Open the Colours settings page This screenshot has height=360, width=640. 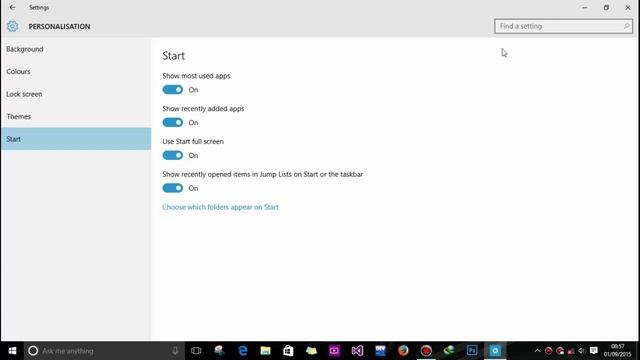tap(76, 71)
